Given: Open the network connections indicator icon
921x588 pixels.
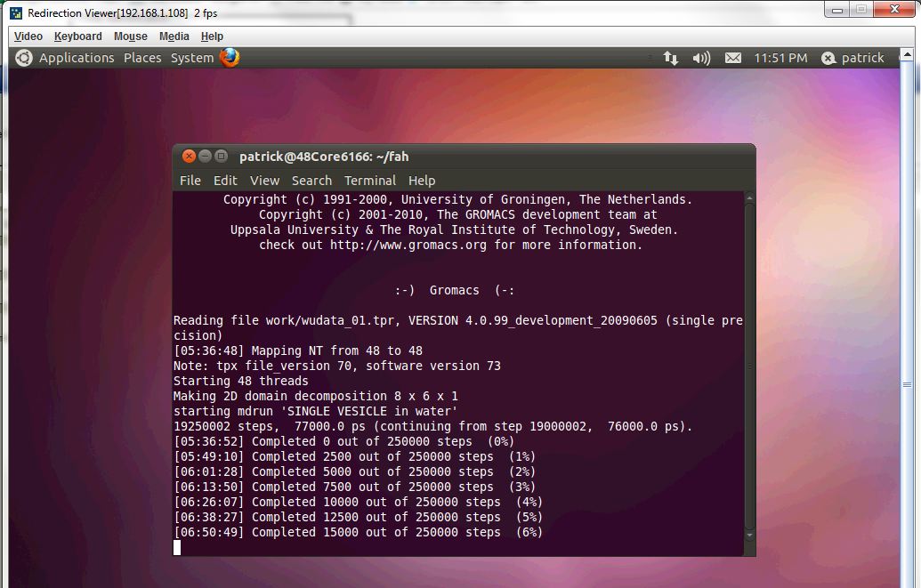Looking at the screenshot, I should 671,58.
